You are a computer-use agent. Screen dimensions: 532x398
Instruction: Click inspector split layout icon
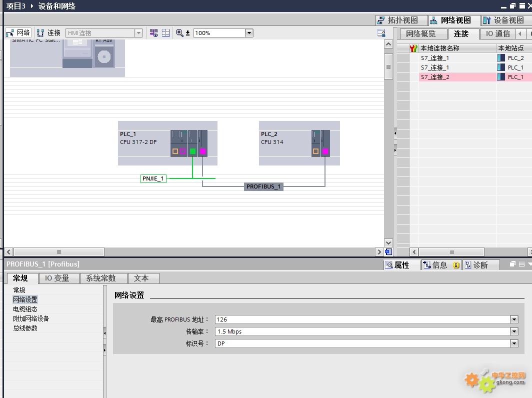521,264
